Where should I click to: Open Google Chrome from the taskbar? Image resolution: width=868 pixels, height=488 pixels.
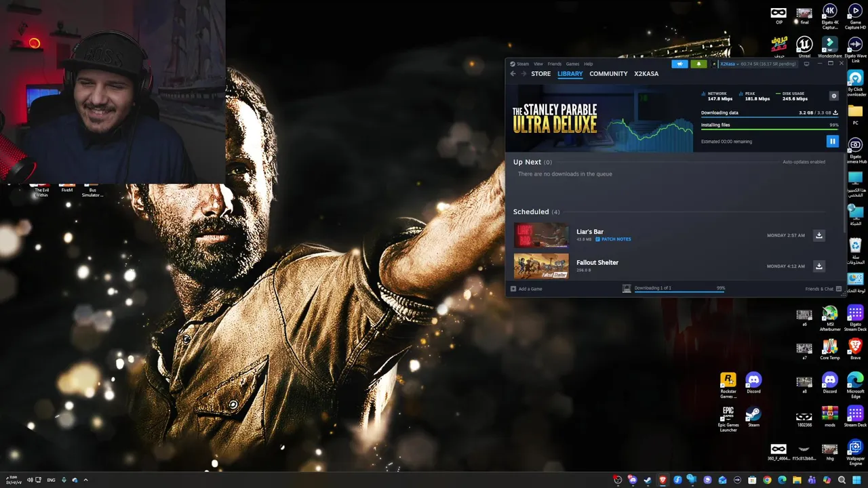click(767, 480)
